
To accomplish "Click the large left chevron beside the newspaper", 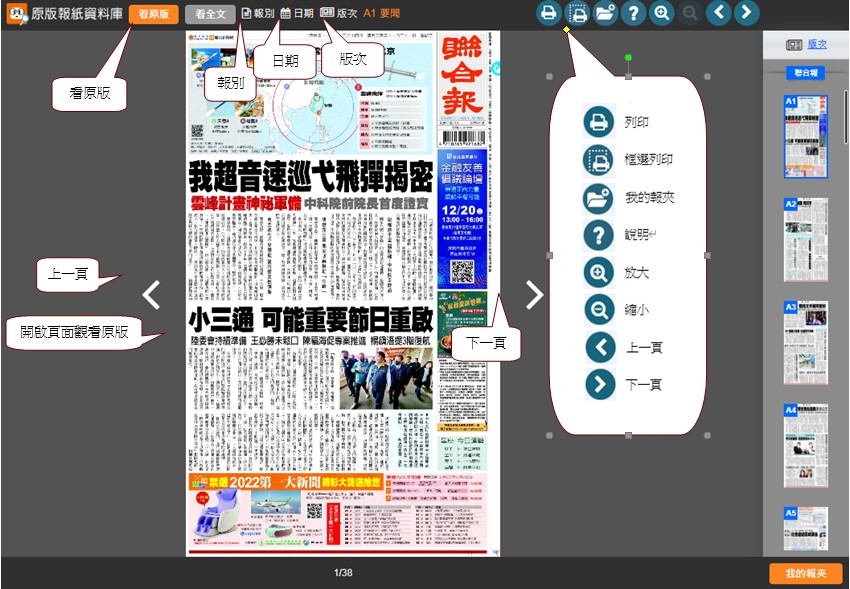I will (x=151, y=295).
